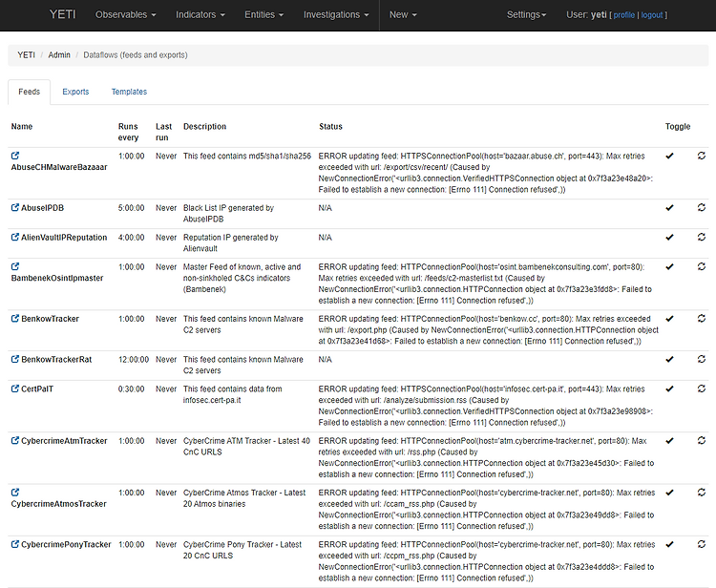716x588 pixels.
Task: Select the 12:00:00 interval for BenkowTrackerRat
Action: point(134,359)
